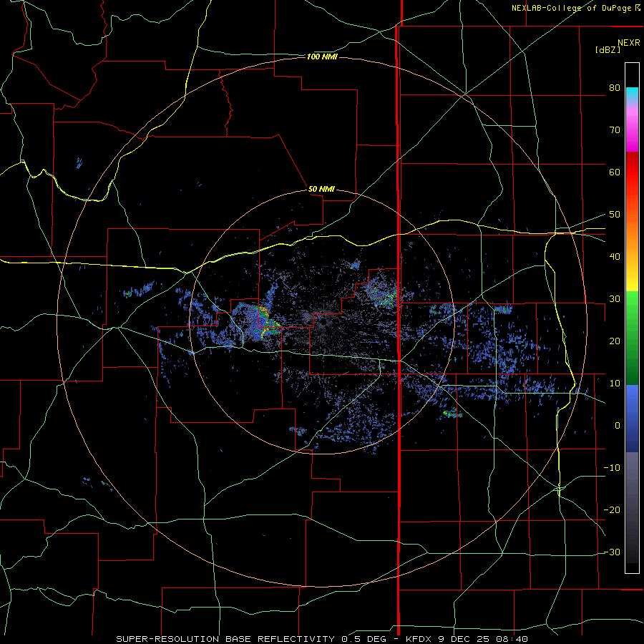Click the "100 NMI" range ring label
The width and height of the screenshot is (644, 644).
[322, 57]
